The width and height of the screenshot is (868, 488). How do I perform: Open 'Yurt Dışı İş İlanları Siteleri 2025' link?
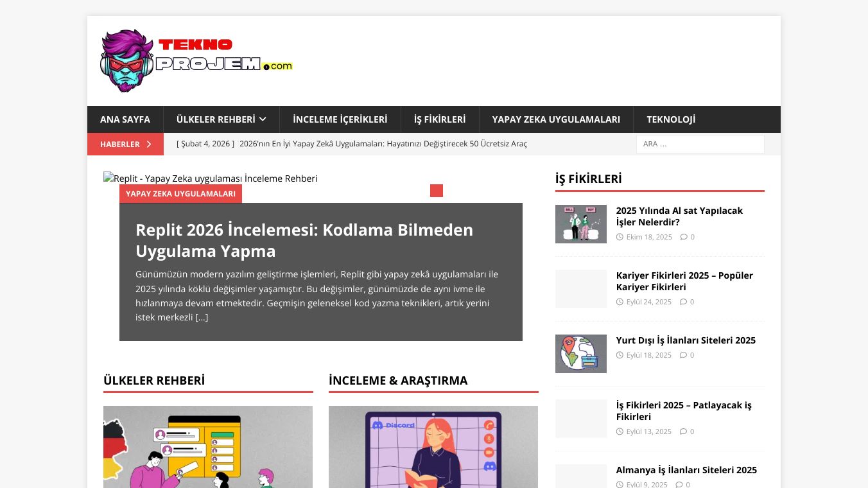(686, 340)
